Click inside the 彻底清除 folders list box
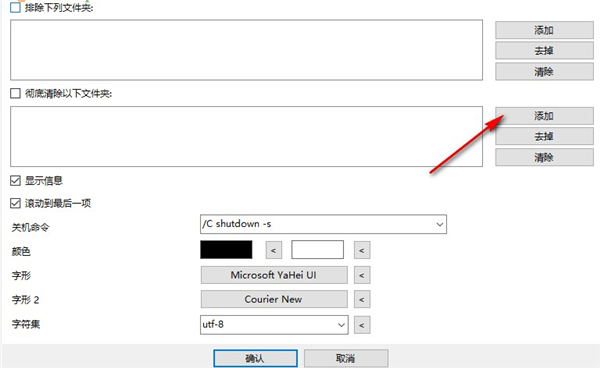The height and width of the screenshot is (368, 600). [x=246, y=137]
